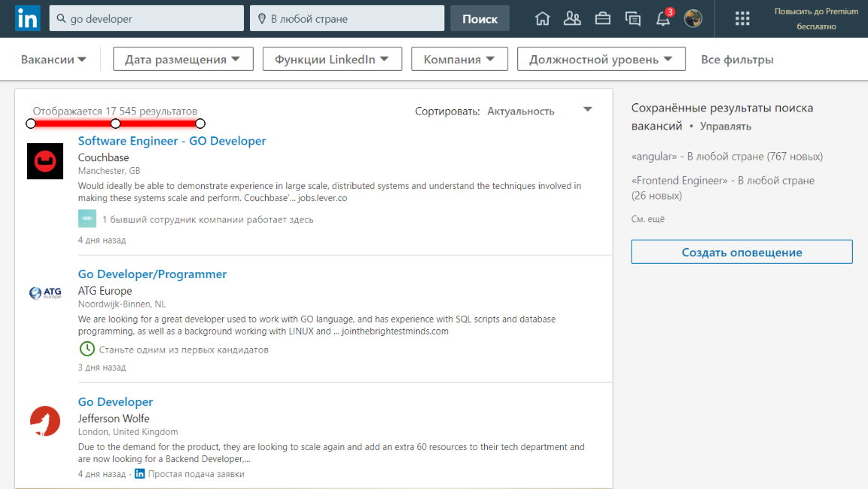
Task: Click 1 бывший сотрудник компании работает здесь
Action: [208, 220]
